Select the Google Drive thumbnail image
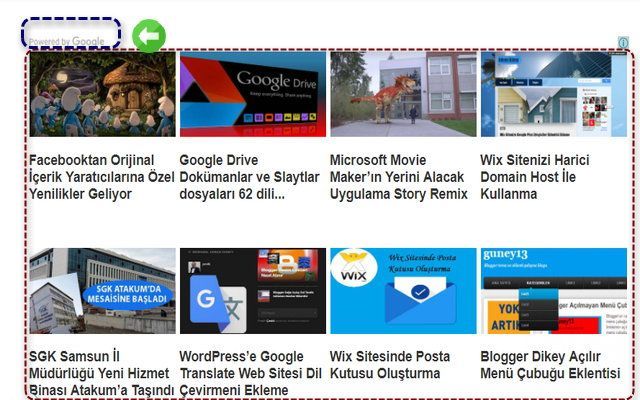The width and height of the screenshot is (640, 400). pos(252,94)
